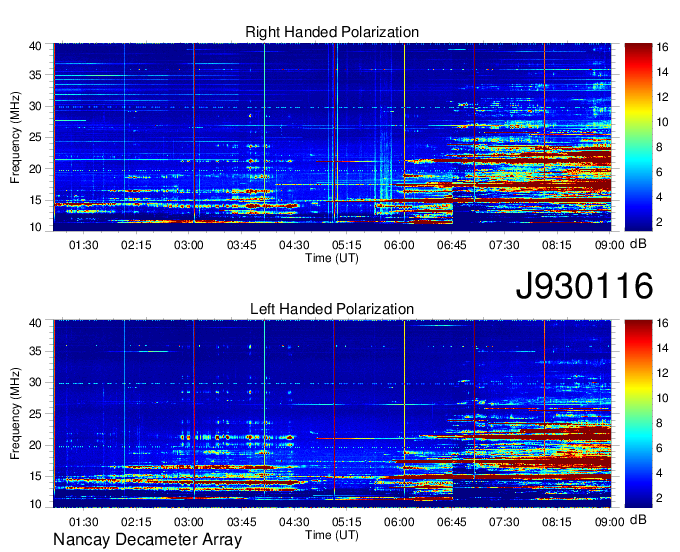The width and height of the screenshot is (680, 552).
Task: Click the 05:15 tick of the left-handed plot
Action: click(x=347, y=522)
